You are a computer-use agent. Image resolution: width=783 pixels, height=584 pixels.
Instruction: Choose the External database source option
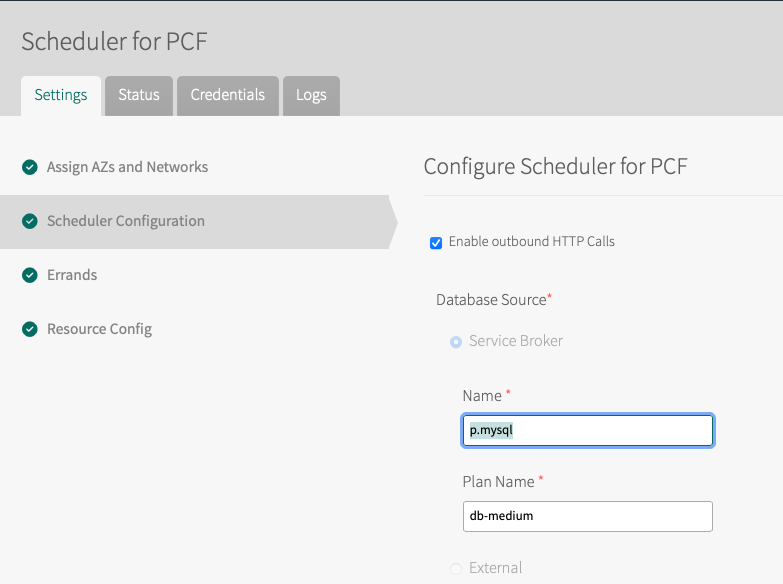click(456, 568)
